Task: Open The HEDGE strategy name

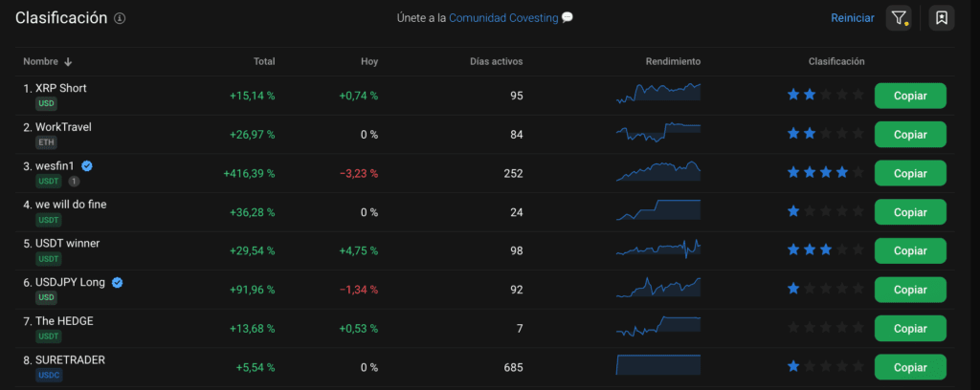Action: point(64,321)
